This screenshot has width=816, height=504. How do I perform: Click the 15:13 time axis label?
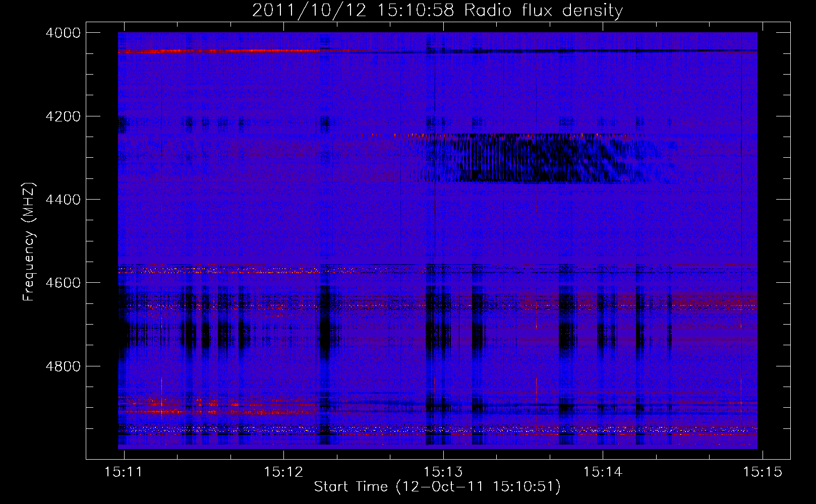[x=443, y=472]
